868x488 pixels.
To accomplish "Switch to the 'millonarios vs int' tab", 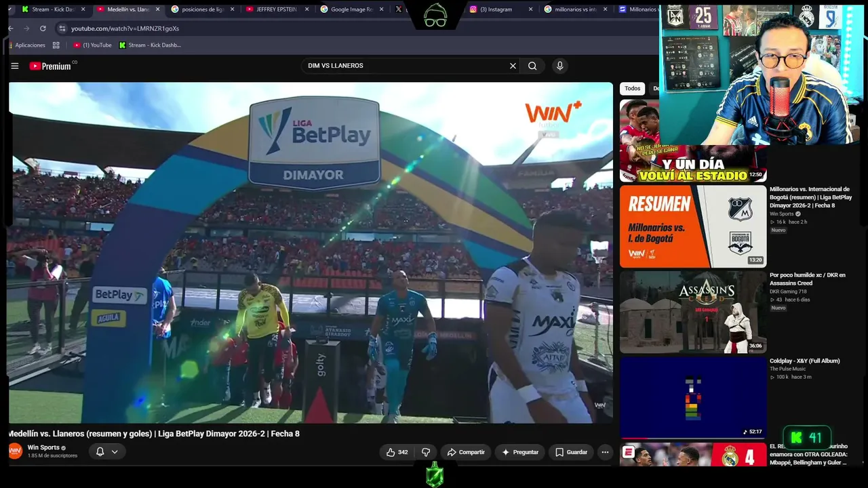I will click(x=576, y=9).
